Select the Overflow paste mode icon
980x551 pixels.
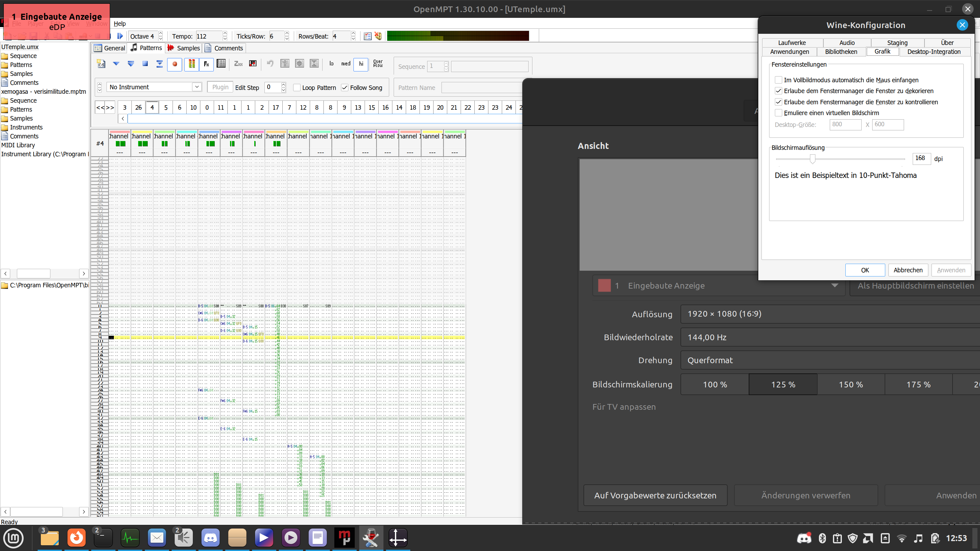tap(378, 64)
